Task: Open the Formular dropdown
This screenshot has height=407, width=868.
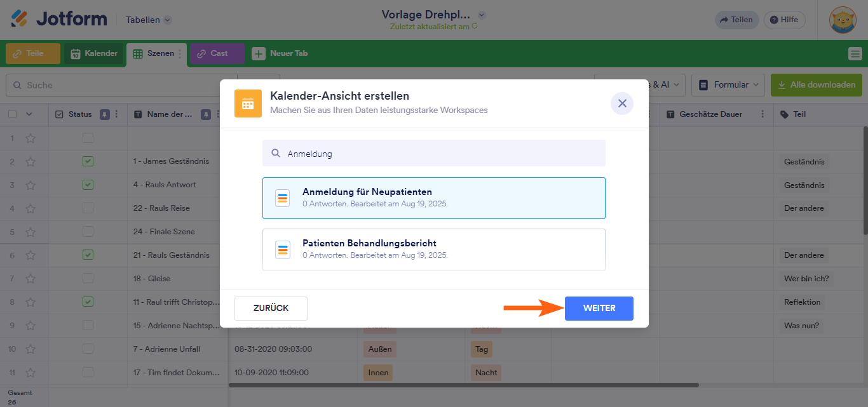Action: pos(728,84)
